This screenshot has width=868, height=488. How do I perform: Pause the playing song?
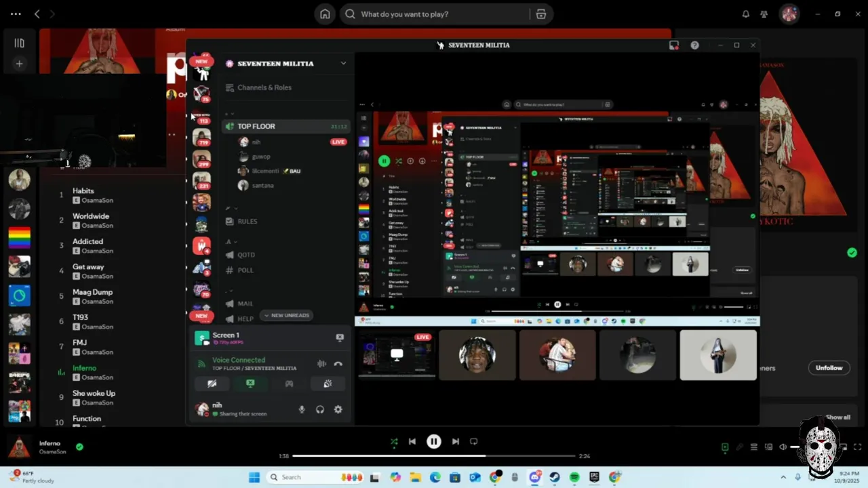click(x=434, y=441)
